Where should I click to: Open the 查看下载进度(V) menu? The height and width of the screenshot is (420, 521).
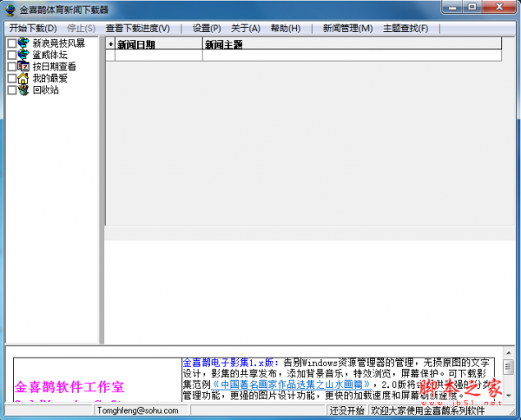(137, 29)
